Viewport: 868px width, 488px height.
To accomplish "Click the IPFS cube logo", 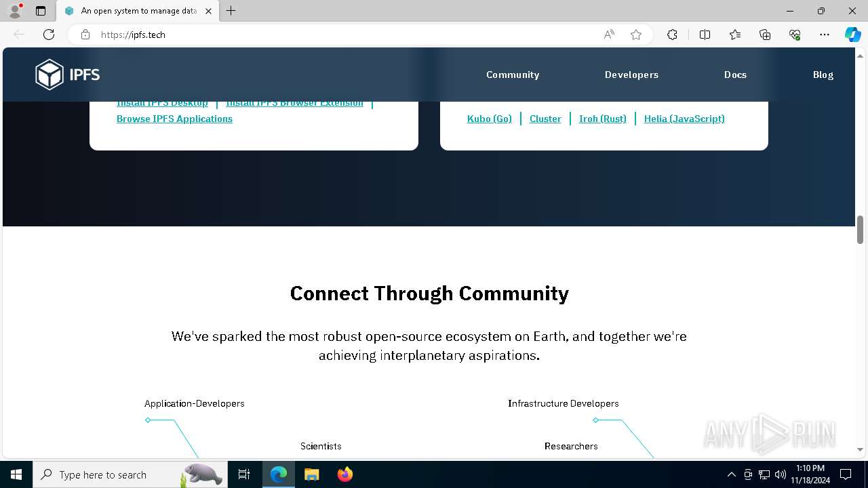I will coord(67,75).
